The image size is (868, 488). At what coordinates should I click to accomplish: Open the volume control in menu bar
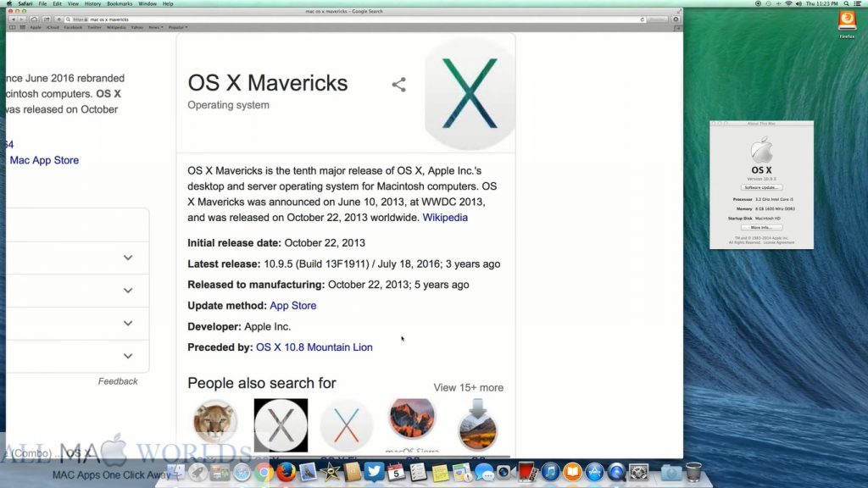coord(798,4)
